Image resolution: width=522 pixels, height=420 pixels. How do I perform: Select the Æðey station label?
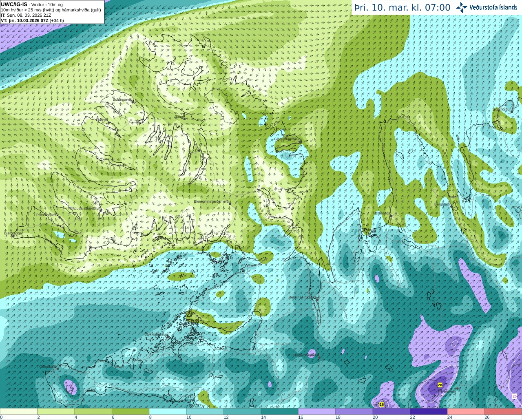[x=179, y=117]
